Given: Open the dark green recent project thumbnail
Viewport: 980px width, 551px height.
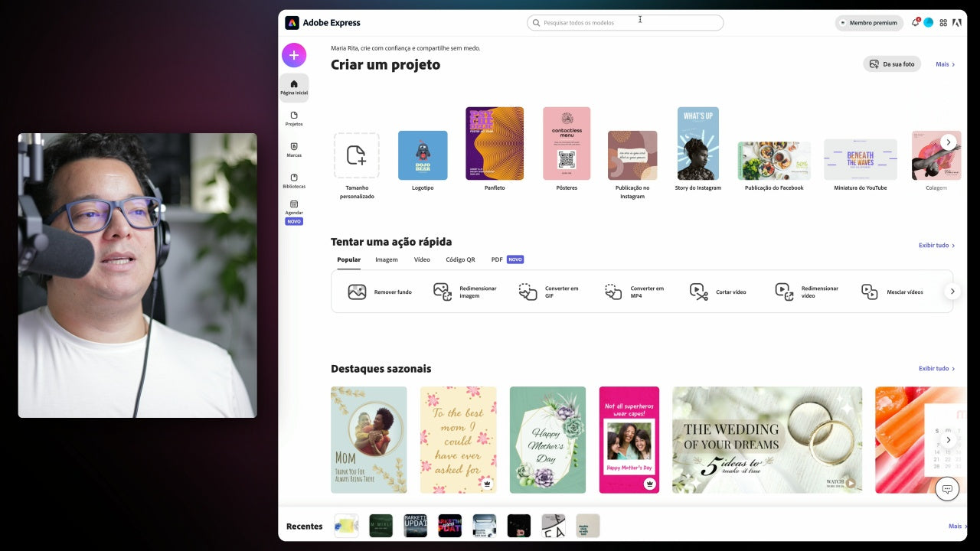Looking at the screenshot, I should coord(381,526).
